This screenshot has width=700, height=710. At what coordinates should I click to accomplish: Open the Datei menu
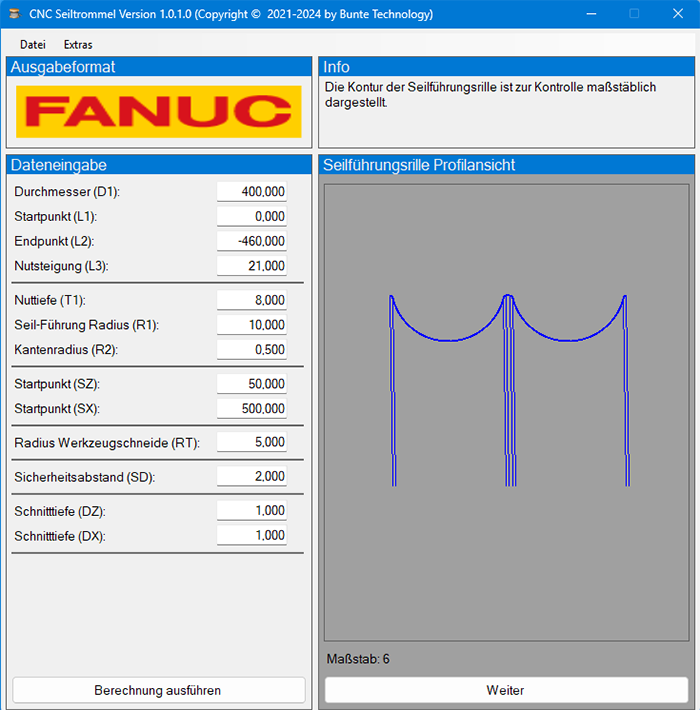point(33,44)
